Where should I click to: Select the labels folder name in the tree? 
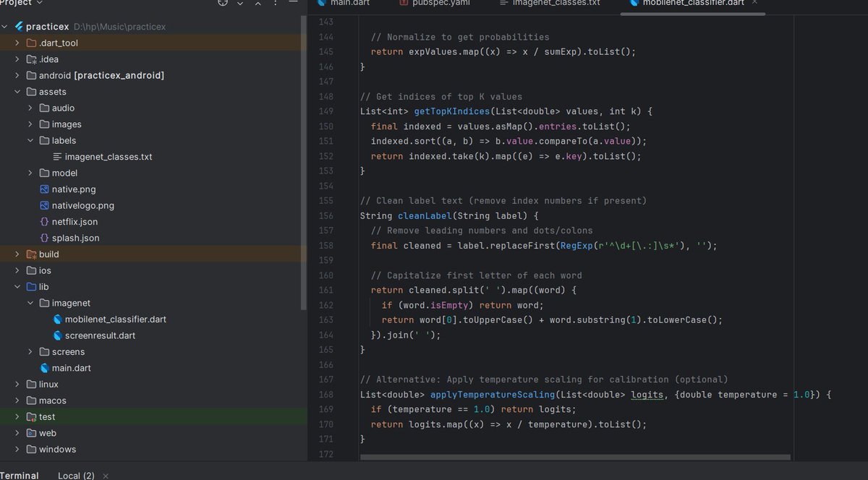tap(64, 140)
